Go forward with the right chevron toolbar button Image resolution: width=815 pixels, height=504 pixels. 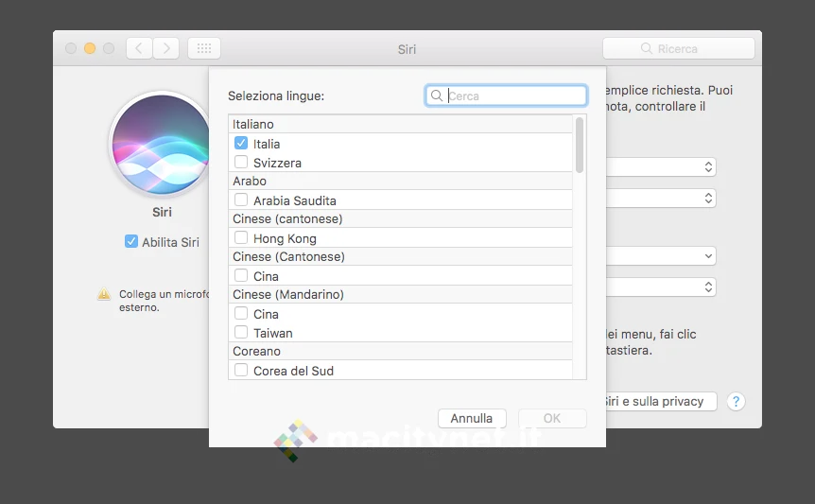click(166, 48)
